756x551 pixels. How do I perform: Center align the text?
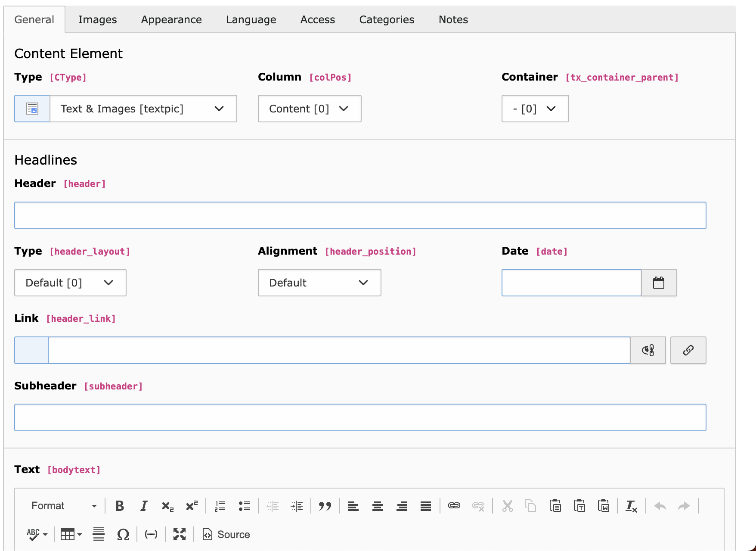(x=378, y=506)
